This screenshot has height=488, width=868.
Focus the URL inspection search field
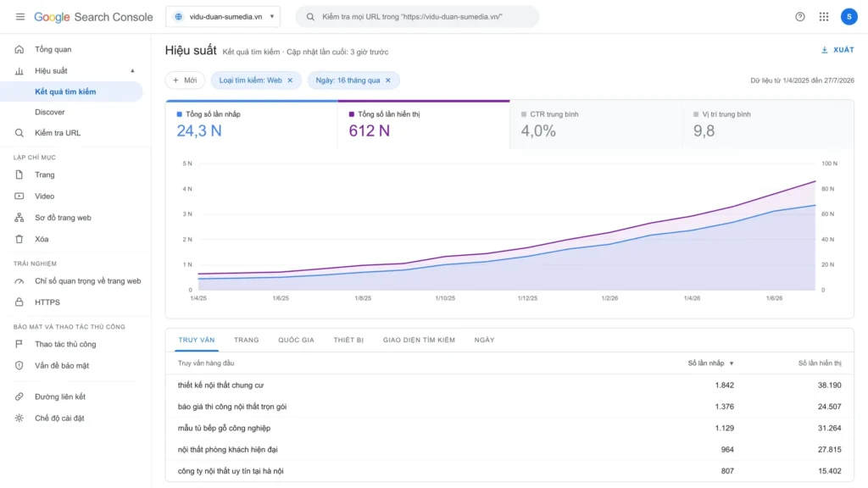tap(417, 17)
